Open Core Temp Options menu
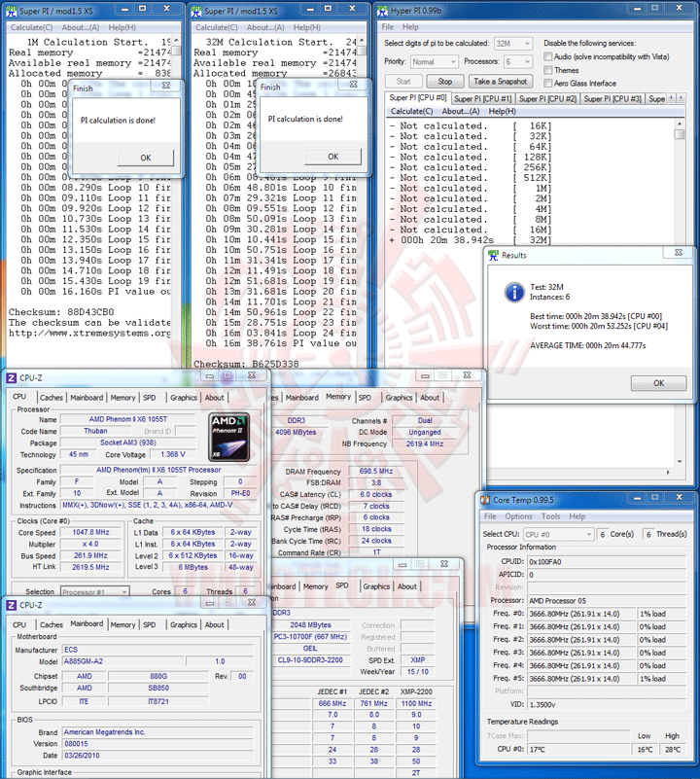Screen dimensions: 700x779 (x=518, y=516)
